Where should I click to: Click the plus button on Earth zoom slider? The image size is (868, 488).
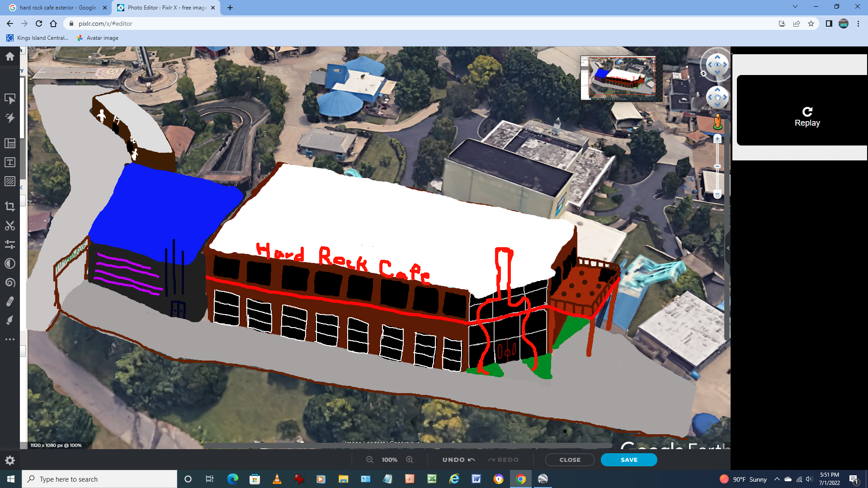point(717,139)
